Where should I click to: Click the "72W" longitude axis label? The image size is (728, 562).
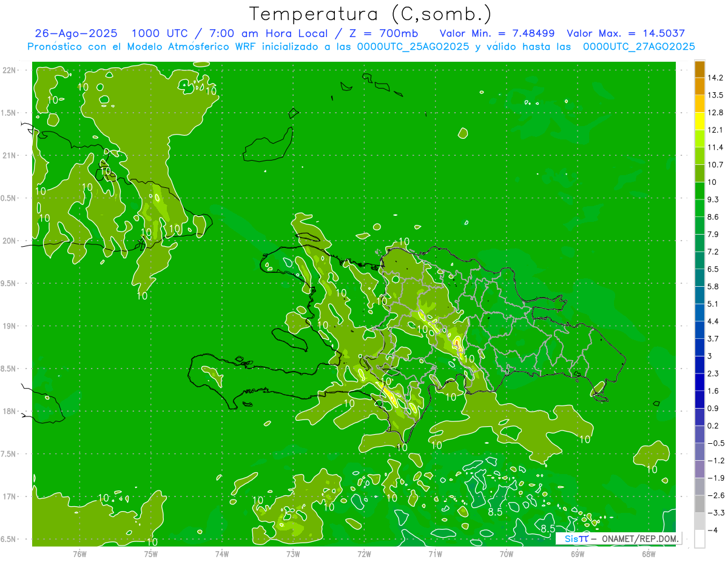tap(364, 554)
